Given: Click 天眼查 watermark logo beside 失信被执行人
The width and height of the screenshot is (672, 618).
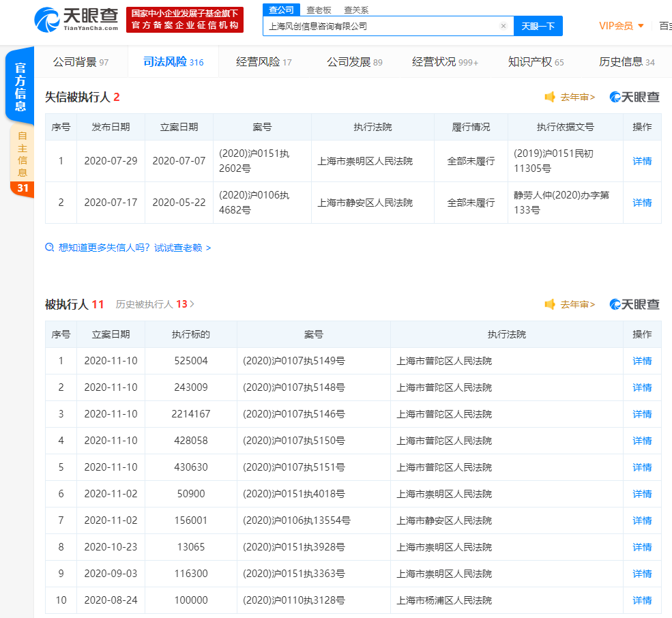Looking at the screenshot, I should click(x=634, y=97).
